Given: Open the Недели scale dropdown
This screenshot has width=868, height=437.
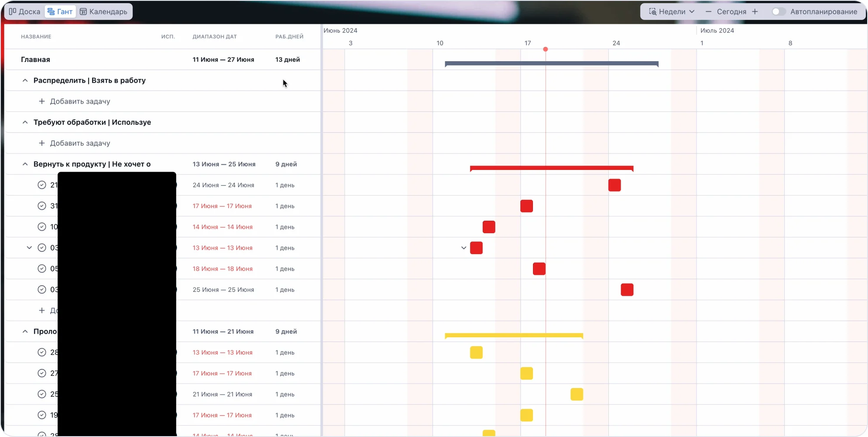Looking at the screenshot, I should tap(672, 12).
